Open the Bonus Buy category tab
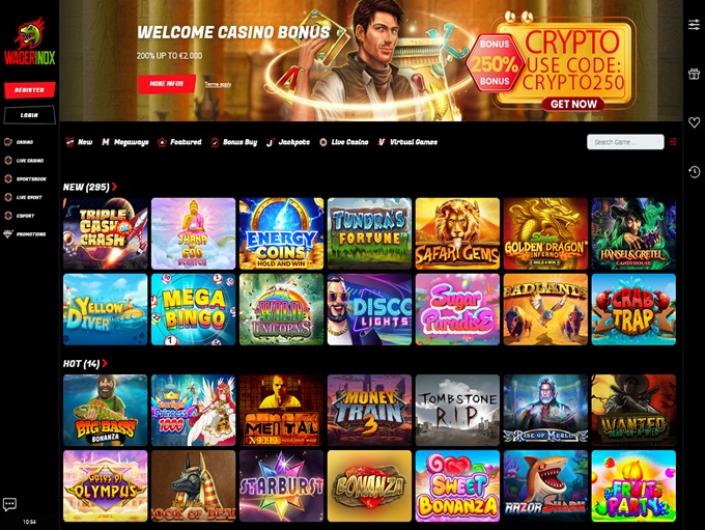 (x=234, y=142)
